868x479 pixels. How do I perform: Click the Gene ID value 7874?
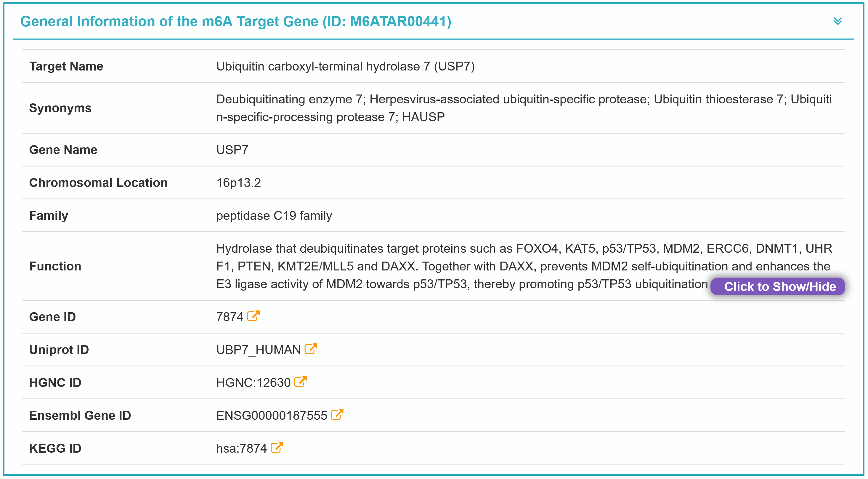point(230,317)
